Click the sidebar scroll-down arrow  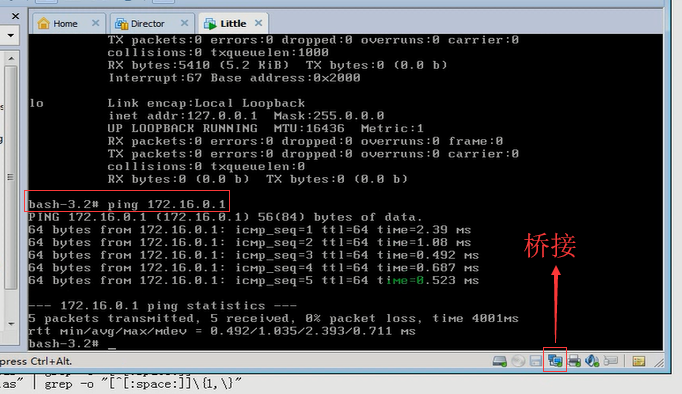coord(11,324)
